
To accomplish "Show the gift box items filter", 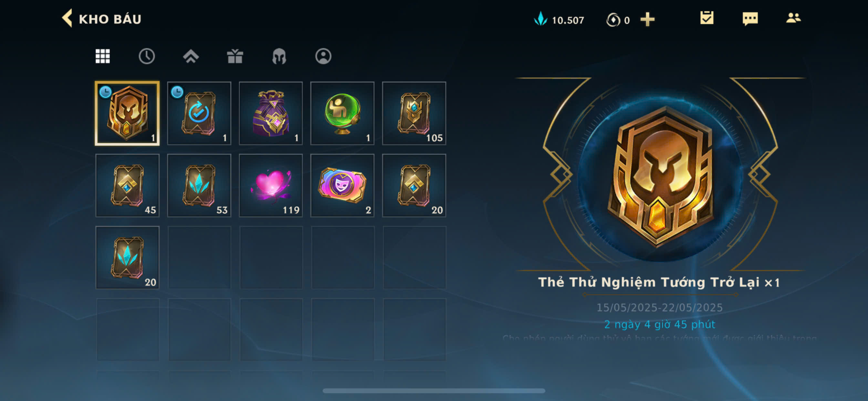I will [x=235, y=56].
